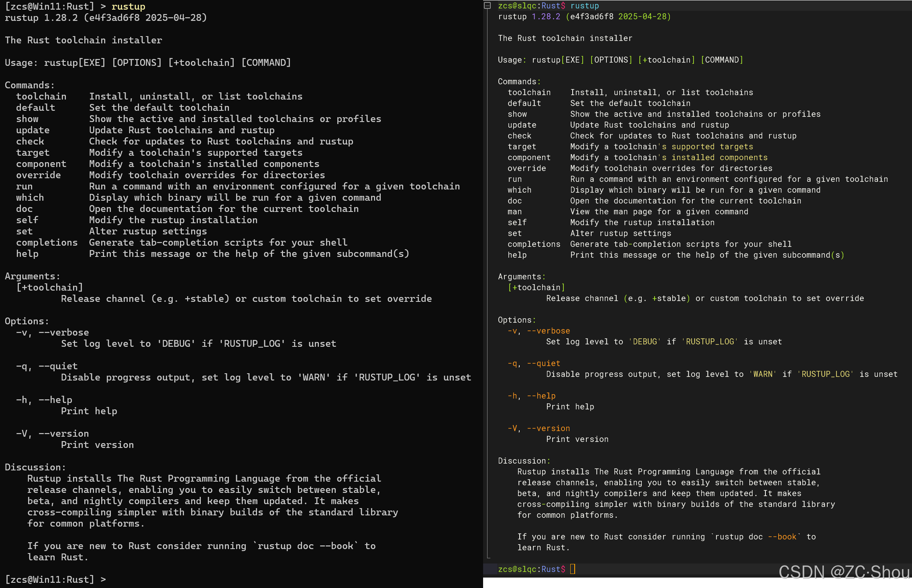This screenshot has height=588, width=912.
Task: Click the purple 1.28.2 version number
Action: tap(546, 16)
